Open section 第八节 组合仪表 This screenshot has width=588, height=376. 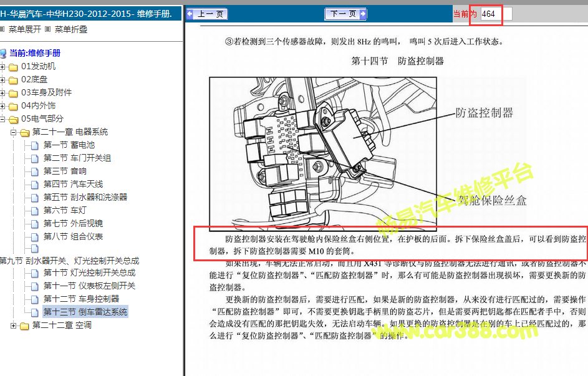click(73, 237)
